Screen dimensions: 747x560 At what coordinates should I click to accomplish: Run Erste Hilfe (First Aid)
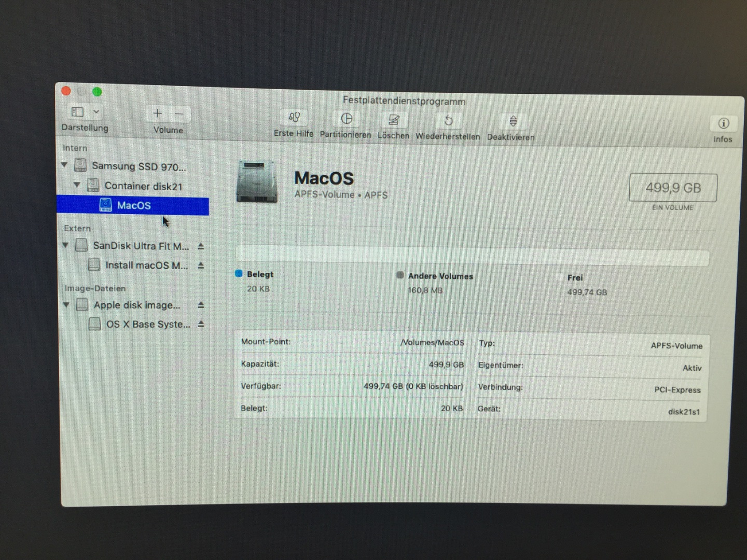294,118
